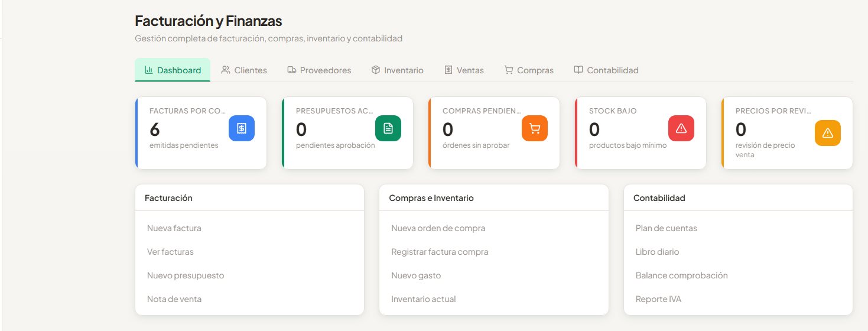Click the box icon next to Inventario
Image resolution: width=868 pixels, height=331 pixels.
[376, 70]
